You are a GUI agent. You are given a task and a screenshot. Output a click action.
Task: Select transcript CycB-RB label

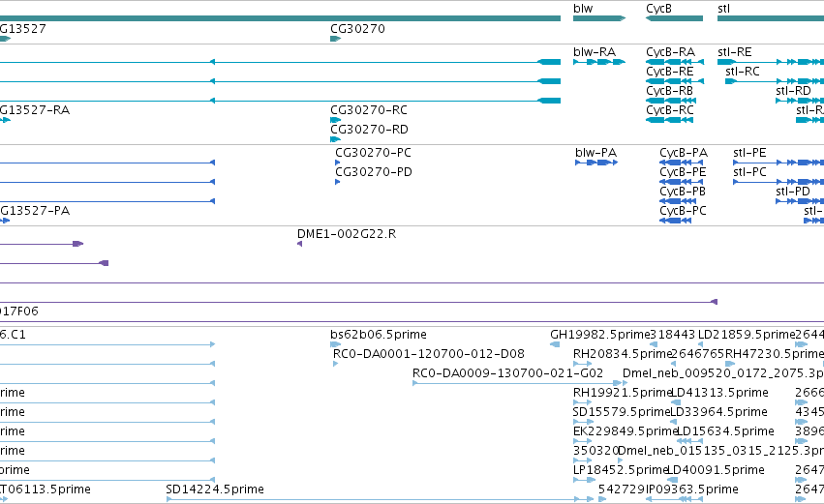(669, 91)
